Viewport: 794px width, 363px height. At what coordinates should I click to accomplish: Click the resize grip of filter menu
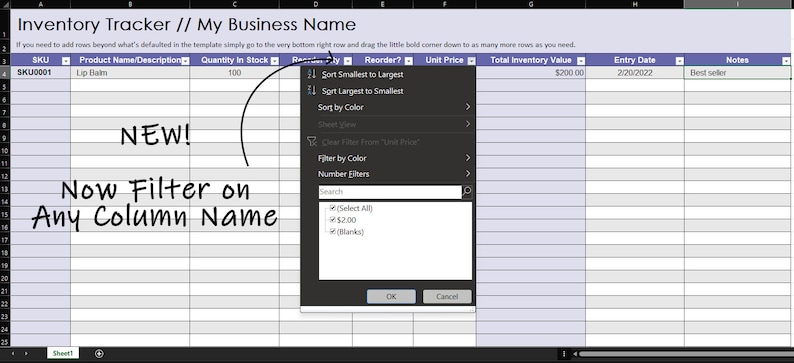(472, 309)
